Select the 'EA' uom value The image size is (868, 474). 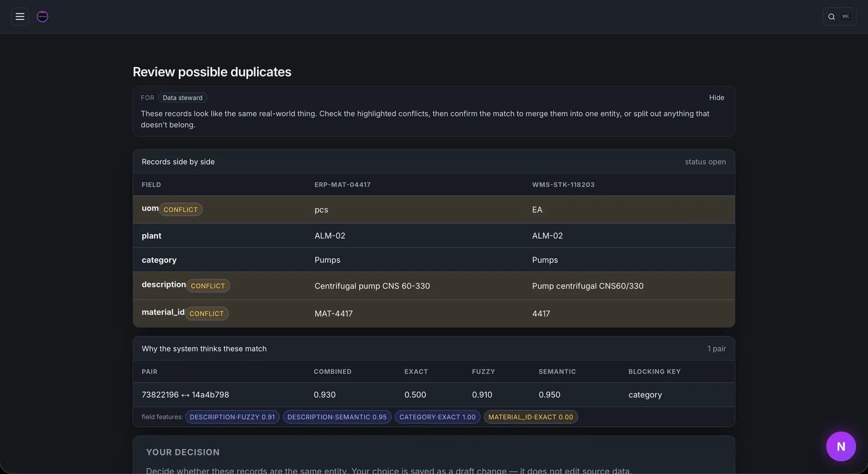click(x=537, y=210)
